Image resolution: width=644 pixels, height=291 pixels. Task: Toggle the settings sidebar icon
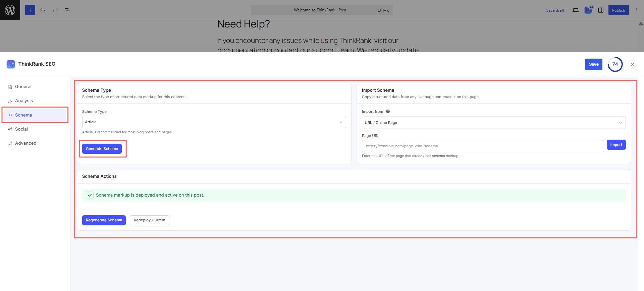point(601,10)
